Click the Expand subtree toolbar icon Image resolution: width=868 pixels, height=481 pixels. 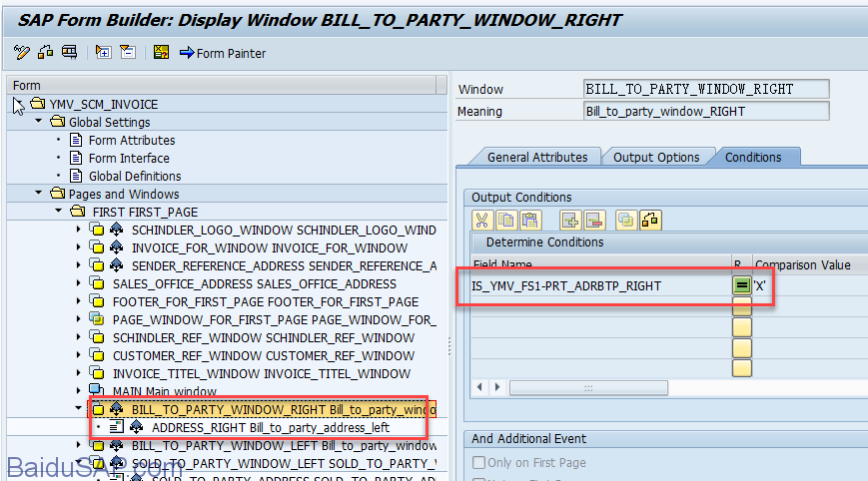click(103, 53)
